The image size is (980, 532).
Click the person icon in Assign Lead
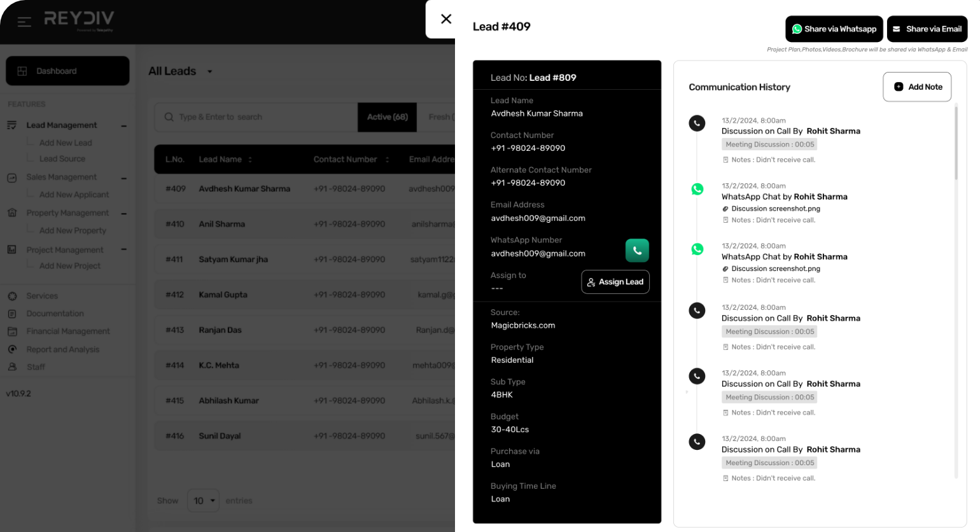pyautogui.click(x=591, y=282)
